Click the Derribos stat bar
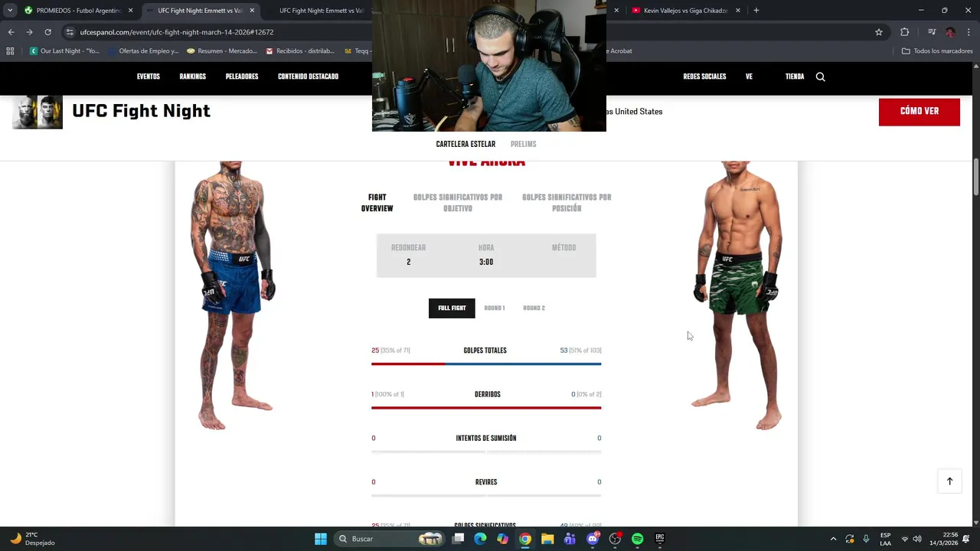 [x=486, y=408]
